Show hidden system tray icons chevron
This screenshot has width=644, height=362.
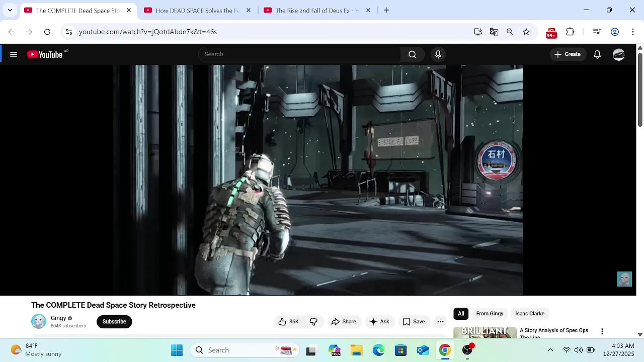click(550, 350)
